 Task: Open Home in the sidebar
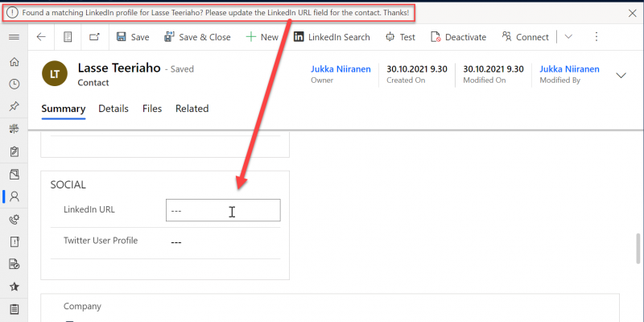click(x=14, y=62)
